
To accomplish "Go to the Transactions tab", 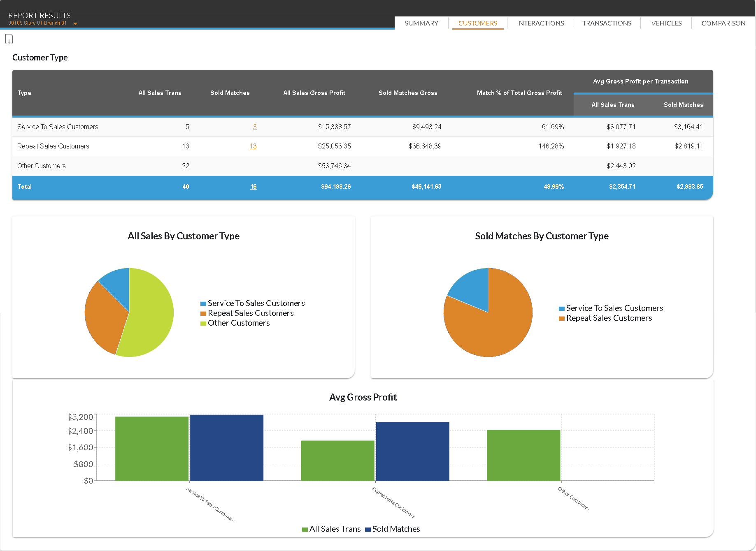I will [x=606, y=23].
